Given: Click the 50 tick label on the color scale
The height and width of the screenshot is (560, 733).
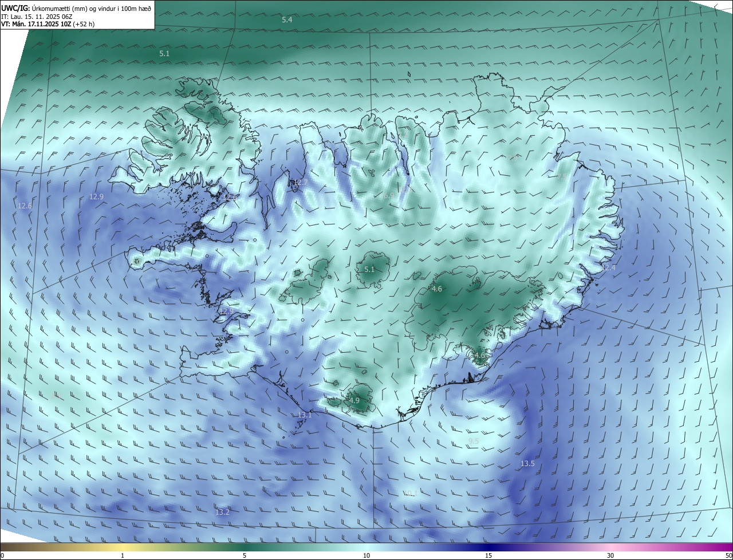Looking at the screenshot, I should pyautogui.click(x=728, y=555).
